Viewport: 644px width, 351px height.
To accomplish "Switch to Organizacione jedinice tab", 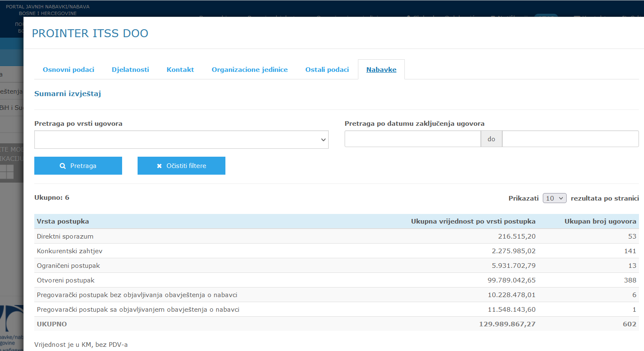I will coord(250,70).
